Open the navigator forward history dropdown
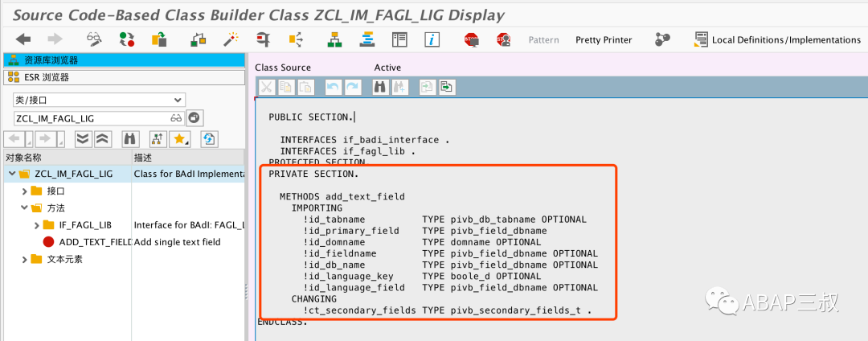The width and height of the screenshot is (868, 341). click(61, 139)
